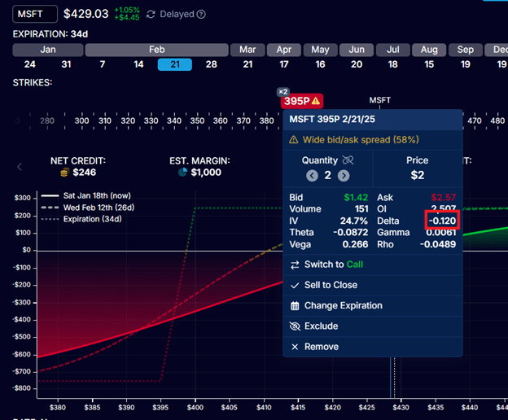
Task: Click the help question mark beside Delayed
Action: [x=201, y=15]
